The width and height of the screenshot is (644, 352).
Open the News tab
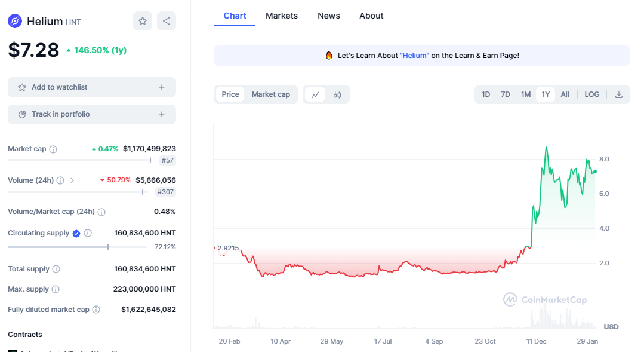pos(329,16)
